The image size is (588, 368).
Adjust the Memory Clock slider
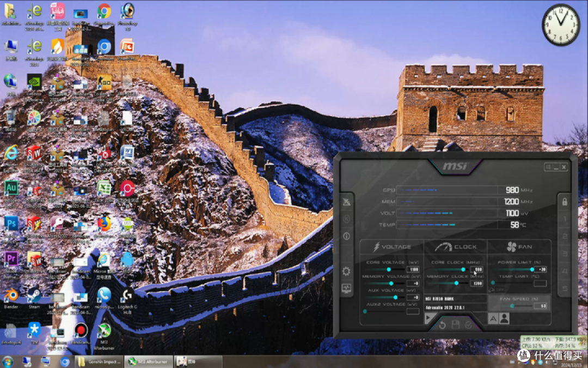pos(449,283)
